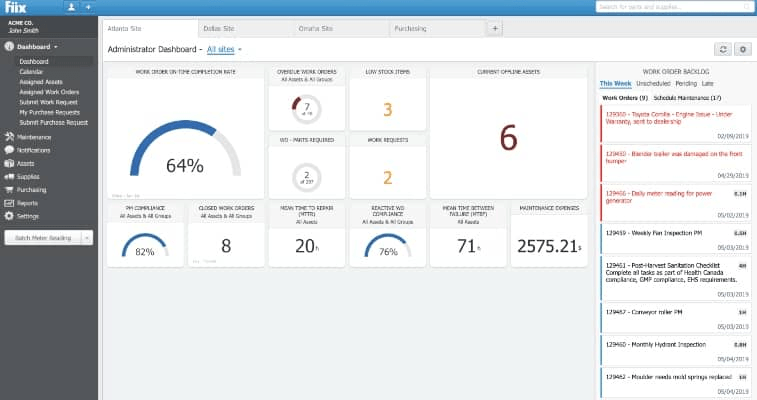Click the 76% reactive WO compliance gauge
This screenshot has height=400, width=757.
click(388, 245)
